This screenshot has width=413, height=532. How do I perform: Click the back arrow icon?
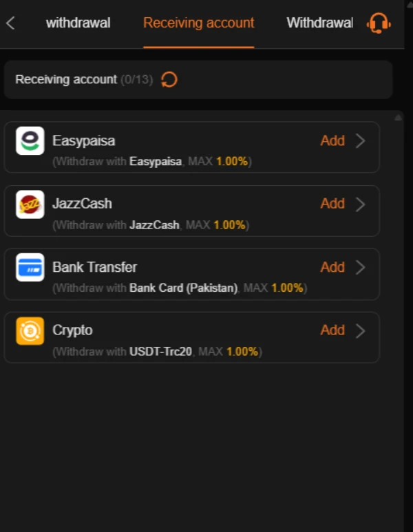pyautogui.click(x=10, y=23)
